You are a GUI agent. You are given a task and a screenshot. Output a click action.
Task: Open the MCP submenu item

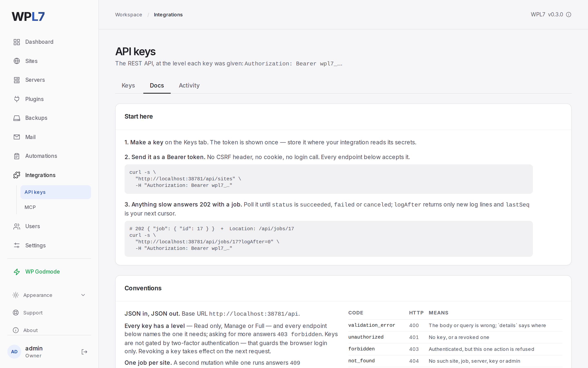pos(56,207)
